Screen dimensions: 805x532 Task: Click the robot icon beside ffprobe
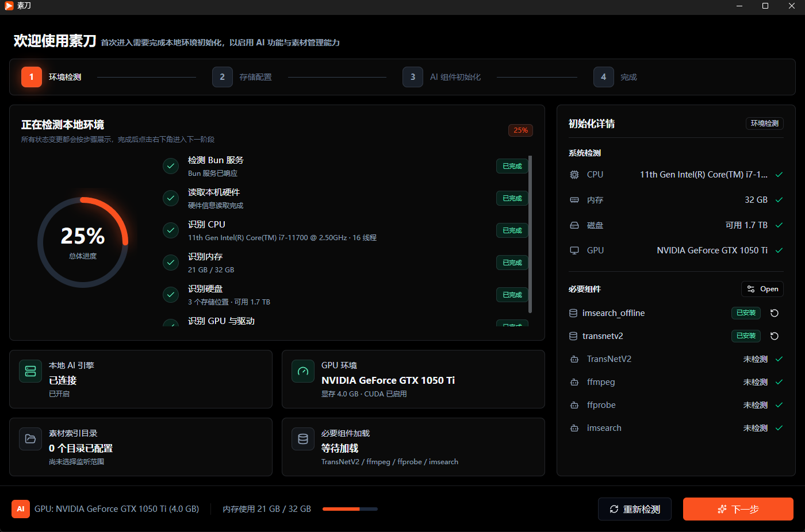[x=574, y=405]
